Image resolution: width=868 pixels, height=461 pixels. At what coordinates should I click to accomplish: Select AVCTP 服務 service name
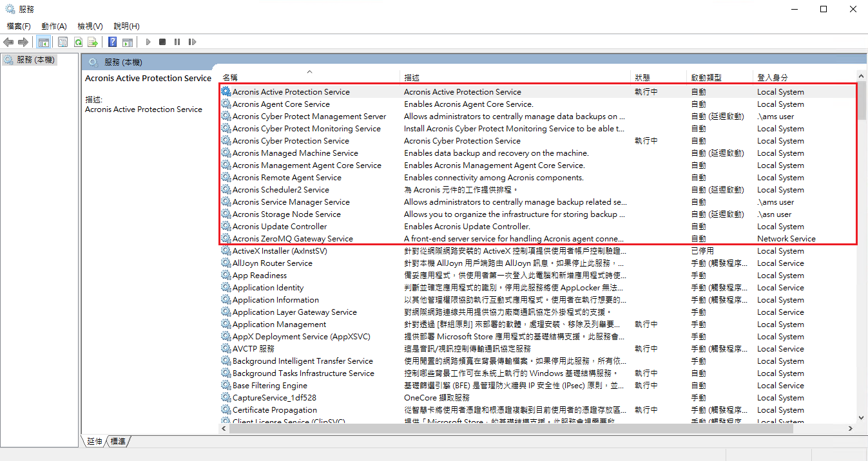(x=253, y=349)
